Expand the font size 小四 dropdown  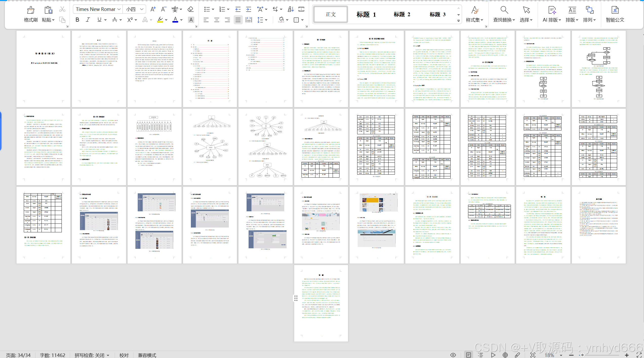click(142, 9)
